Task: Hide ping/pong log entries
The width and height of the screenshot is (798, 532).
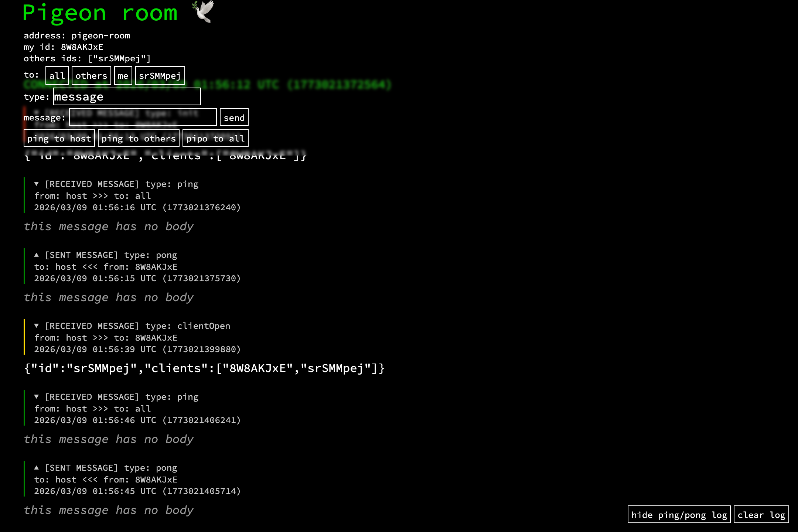Action: point(679,515)
